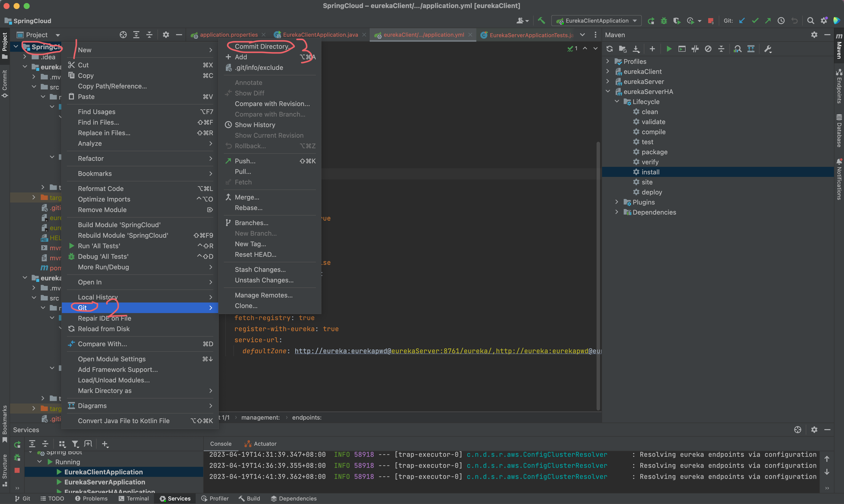Choose Show History in Git submenu
Screen dimensions: 844x504
[x=255, y=125]
